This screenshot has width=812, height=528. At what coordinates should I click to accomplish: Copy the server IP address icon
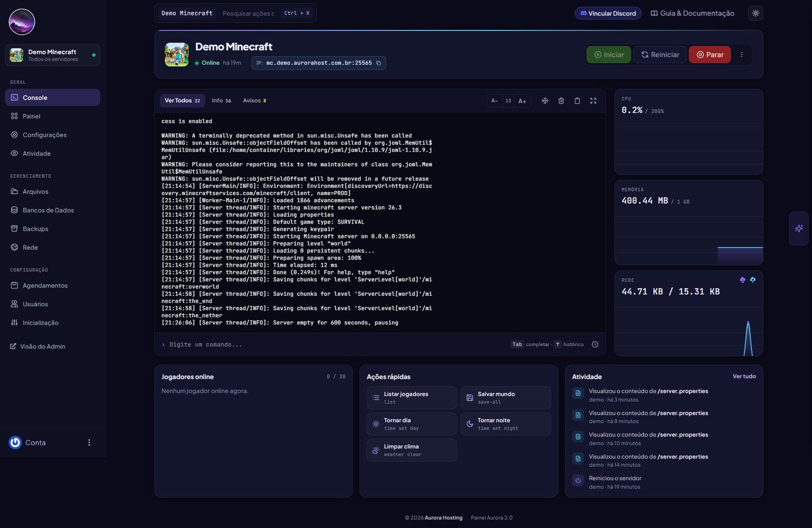[378, 63]
